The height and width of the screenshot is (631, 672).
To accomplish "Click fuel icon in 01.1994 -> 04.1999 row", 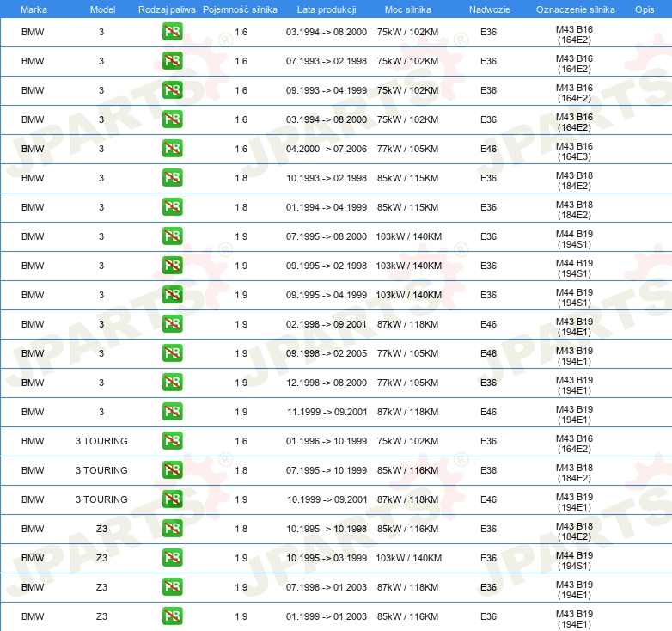I will 172,207.
